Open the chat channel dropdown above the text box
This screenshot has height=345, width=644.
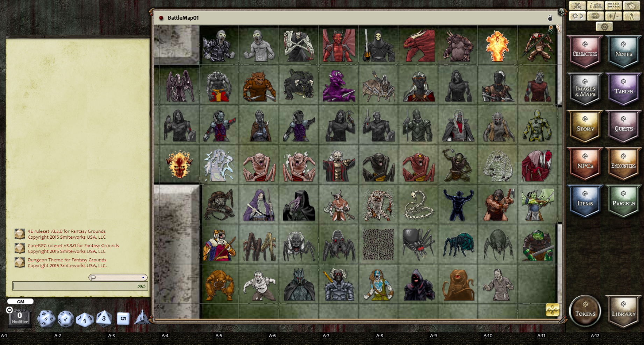point(119,277)
